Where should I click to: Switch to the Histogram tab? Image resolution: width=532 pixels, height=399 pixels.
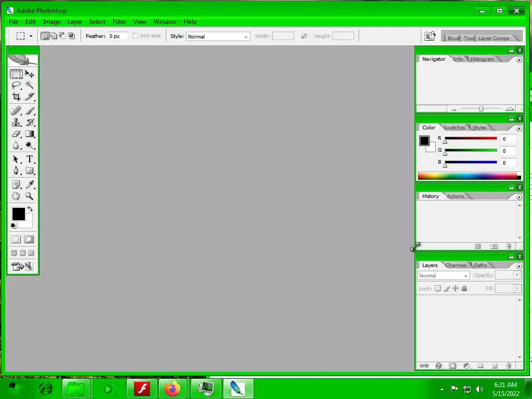(482, 59)
